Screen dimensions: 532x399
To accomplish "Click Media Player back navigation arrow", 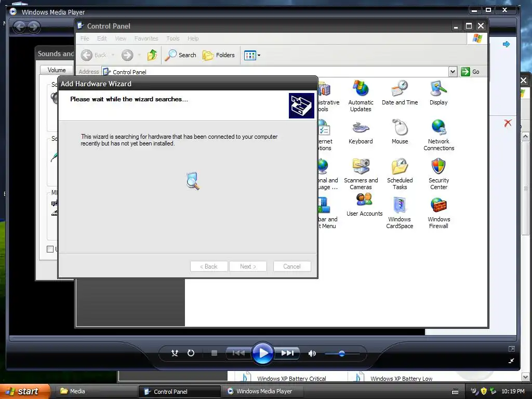I will coord(20,27).
